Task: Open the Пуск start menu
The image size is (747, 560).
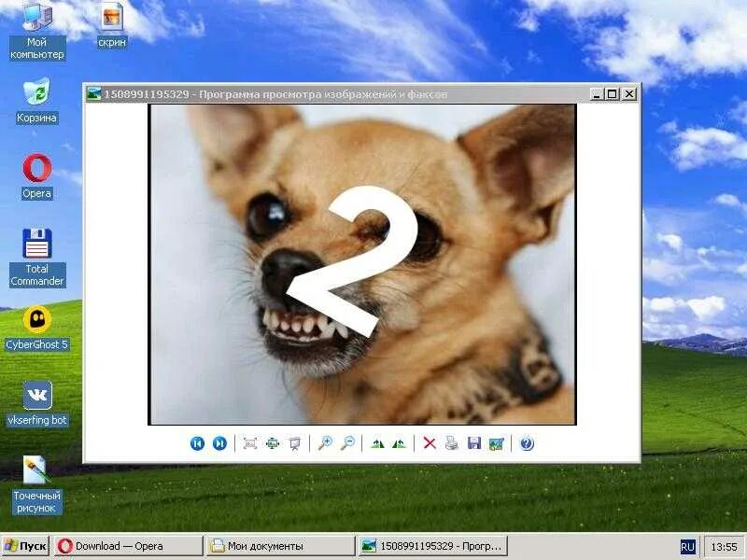Action: point(25,546)
